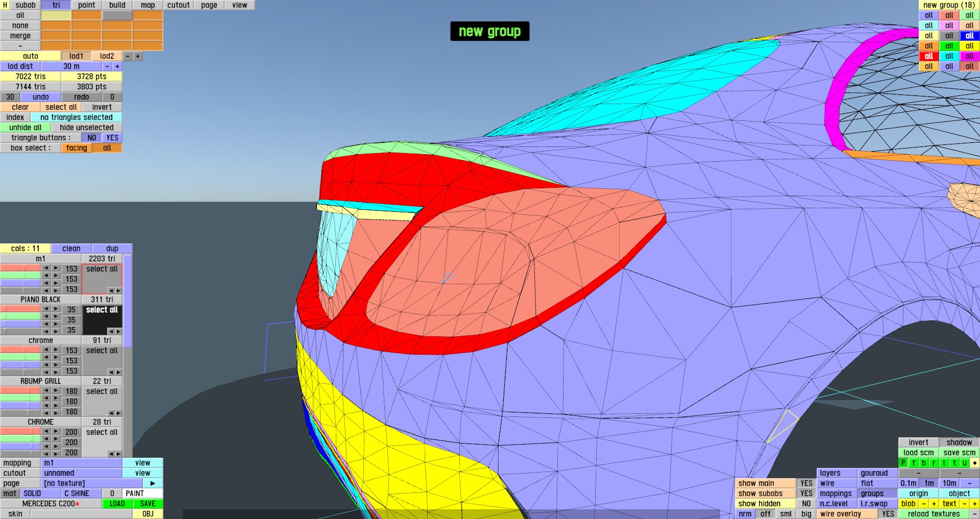
Task: Click the yellow OBJ button
Action: pos(148,514)
